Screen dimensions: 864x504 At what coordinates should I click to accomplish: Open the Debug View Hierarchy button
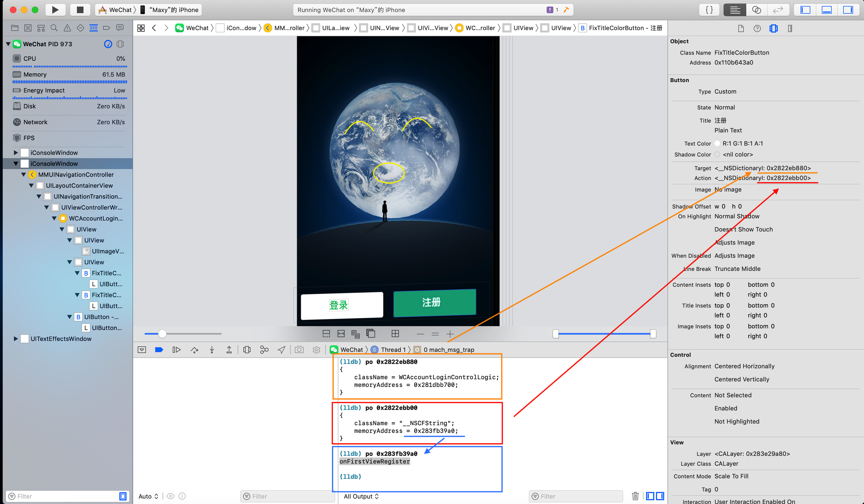(x=247, y=350)
